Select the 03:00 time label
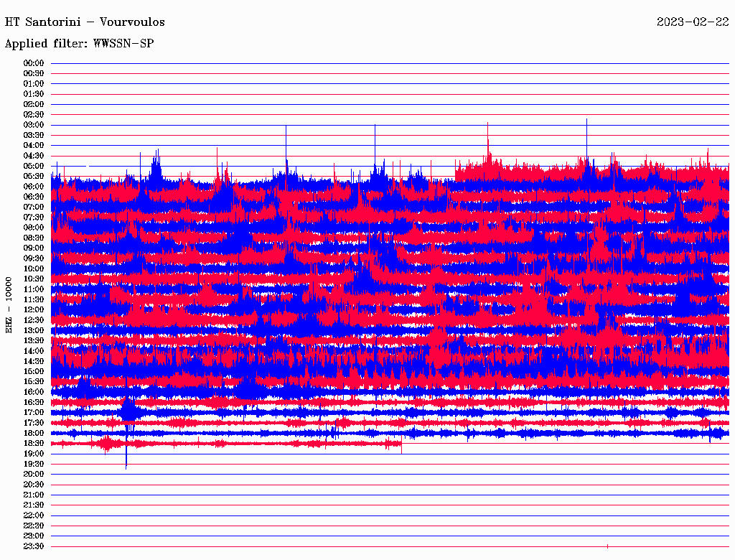The height and width of the screenshot is (560, 735). [34, 125]
